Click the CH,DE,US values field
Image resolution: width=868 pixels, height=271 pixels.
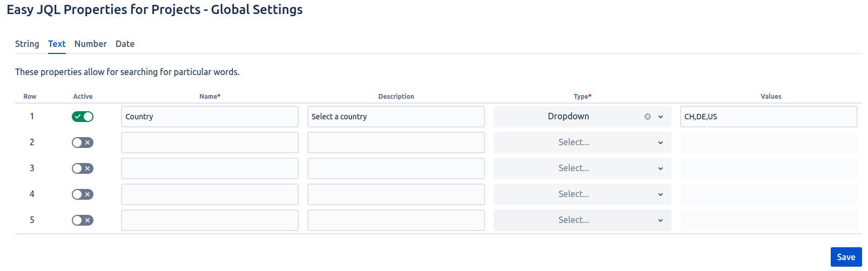(768, 117)
